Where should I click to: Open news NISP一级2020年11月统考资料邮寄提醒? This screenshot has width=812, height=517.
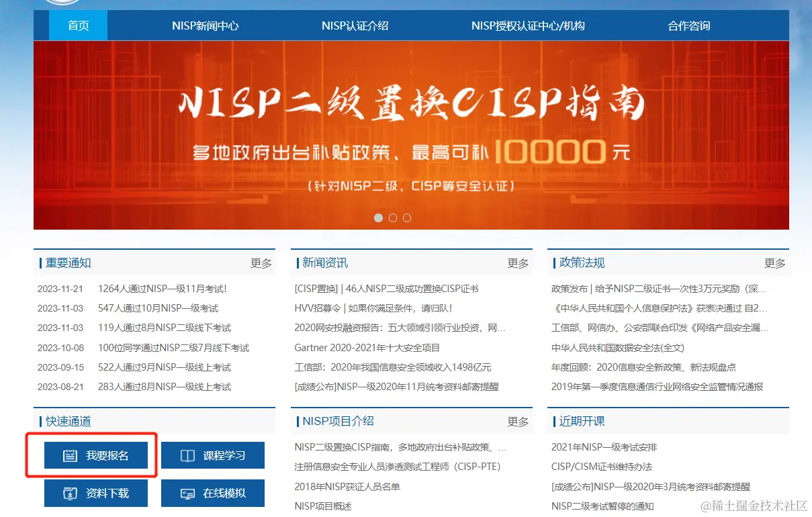396,387
